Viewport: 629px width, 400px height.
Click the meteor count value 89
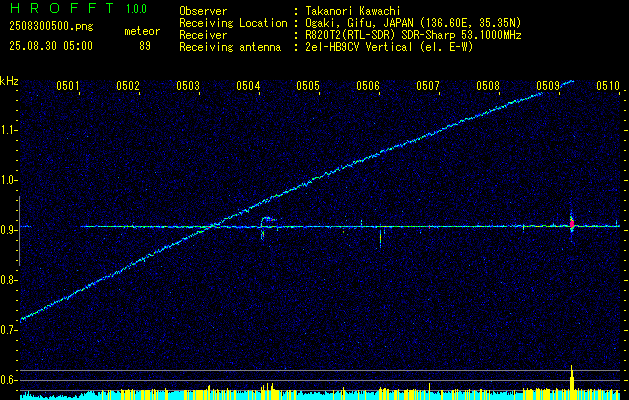pyautogui.click(x=145, y=46)
